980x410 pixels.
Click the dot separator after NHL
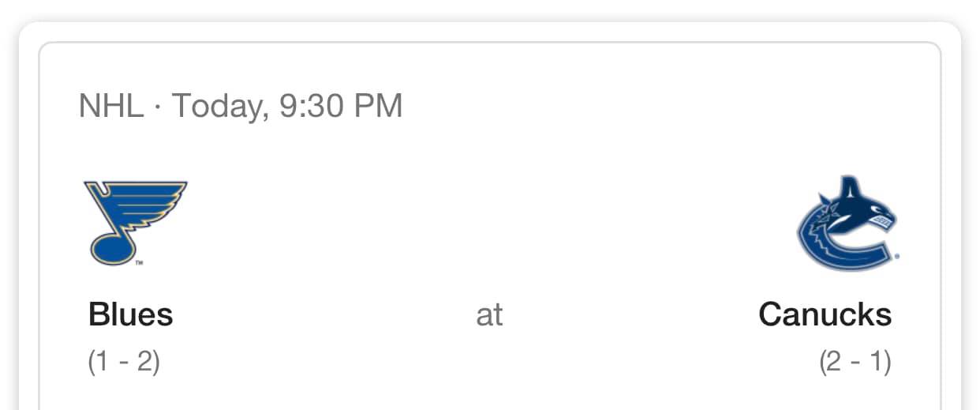[x=157, y=106]
